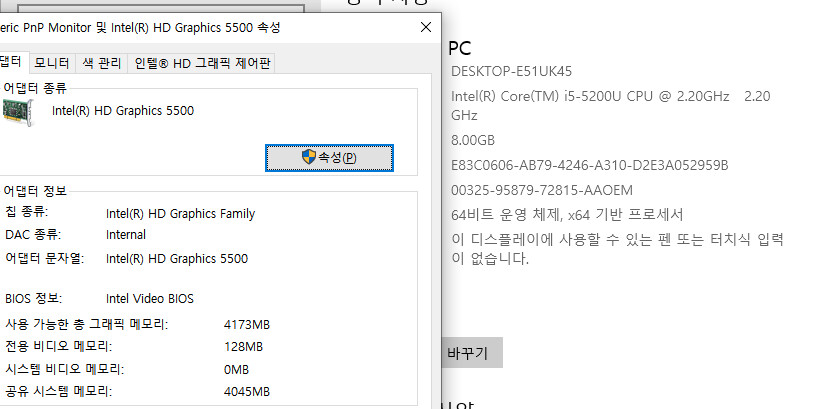Screen dimensions: 830x409
Task: Click the 128MB dedicated video memory value
Action: tap(243, 347)
